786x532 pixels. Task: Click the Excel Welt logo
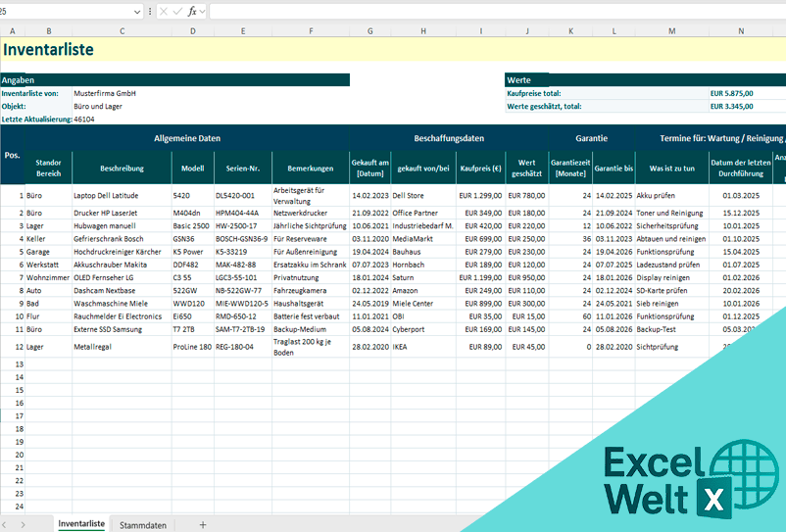[x=676, y=480]
